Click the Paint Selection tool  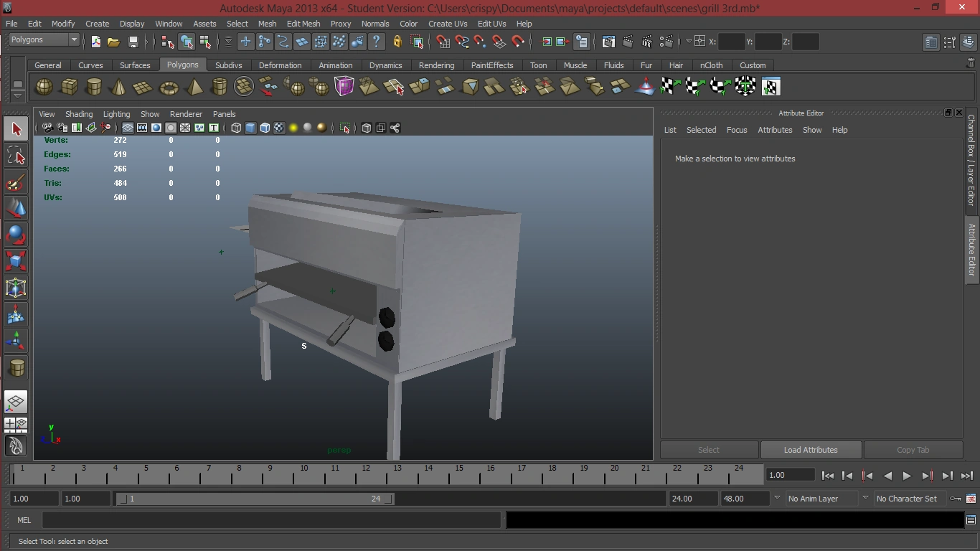16,183
